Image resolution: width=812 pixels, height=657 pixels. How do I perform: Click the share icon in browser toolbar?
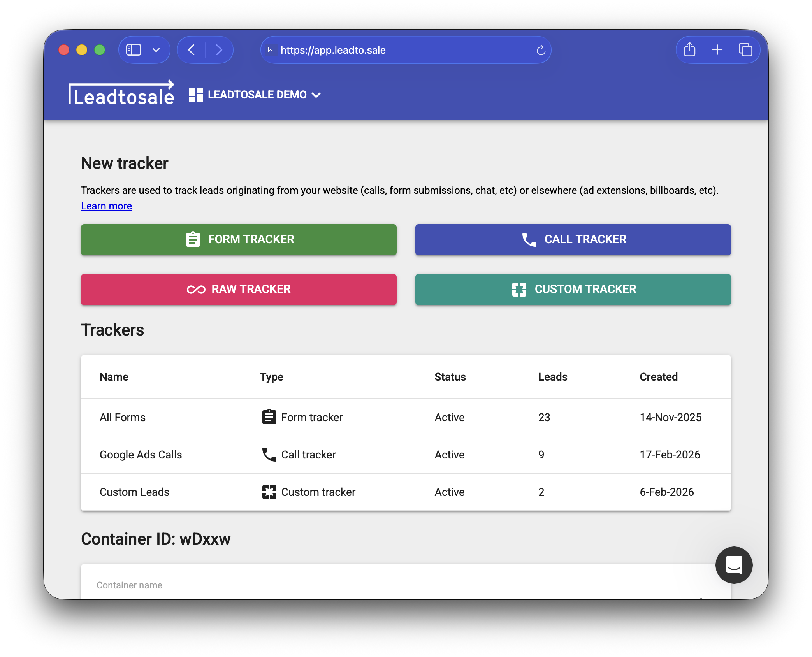pos(690,50)
